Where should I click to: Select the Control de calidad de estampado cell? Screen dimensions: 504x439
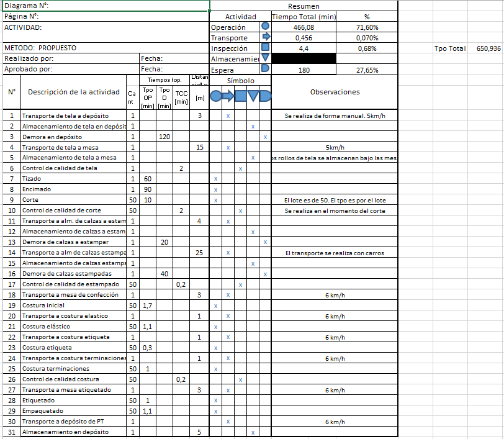74,284
